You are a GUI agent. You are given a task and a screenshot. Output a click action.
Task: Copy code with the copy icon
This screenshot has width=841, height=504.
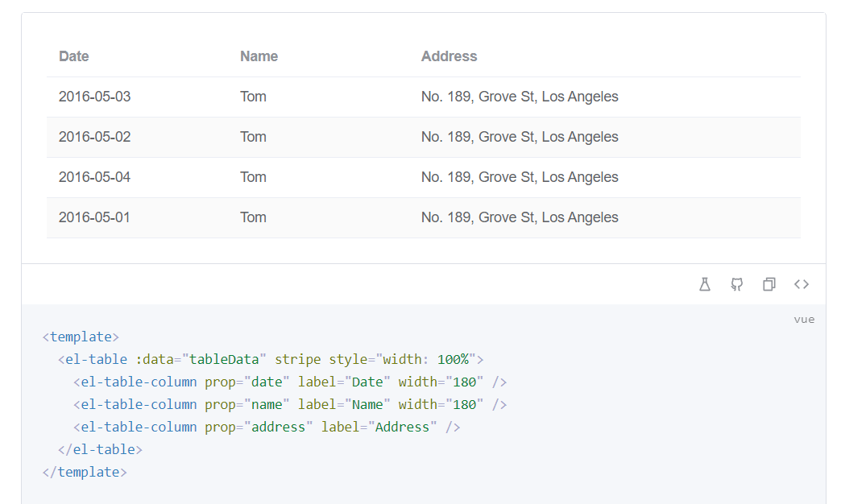[769, 284]
